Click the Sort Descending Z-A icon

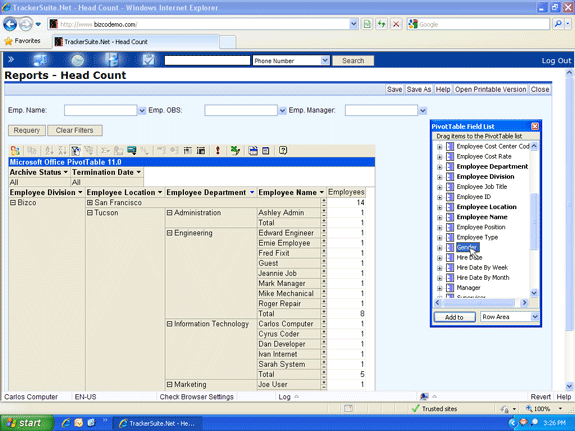(x=62, y=150)
